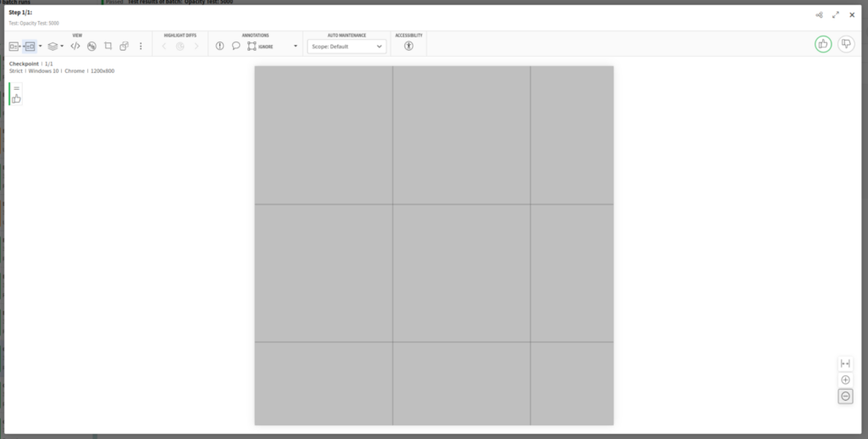Zoom in with the plus button

pos(845,380)
